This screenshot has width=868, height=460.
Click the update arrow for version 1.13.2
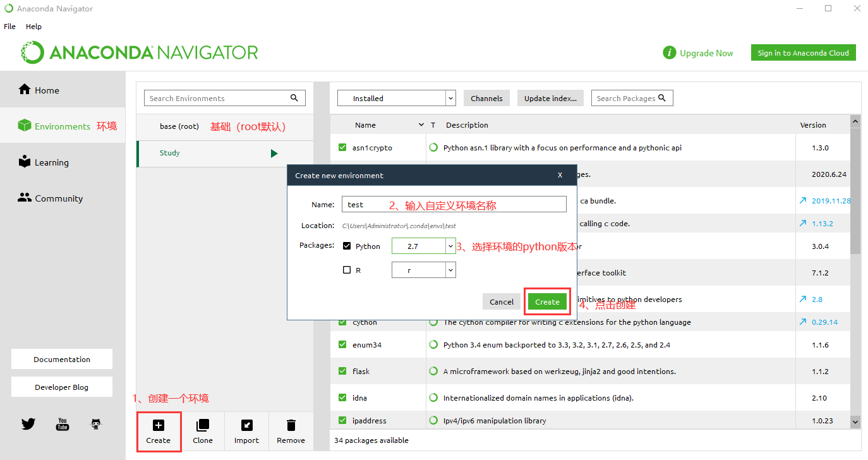click(803, 223)
